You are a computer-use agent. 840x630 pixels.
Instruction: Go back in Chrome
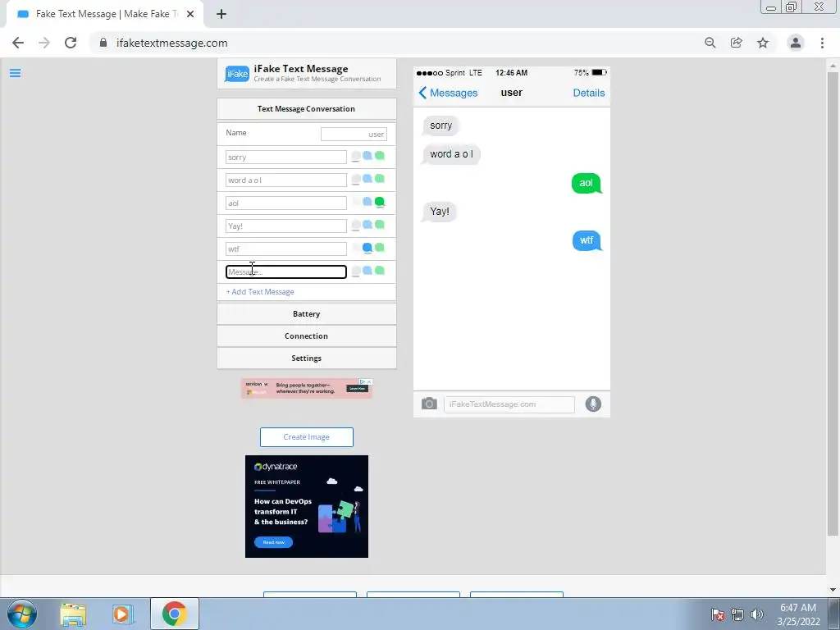(x=18, y=43)
